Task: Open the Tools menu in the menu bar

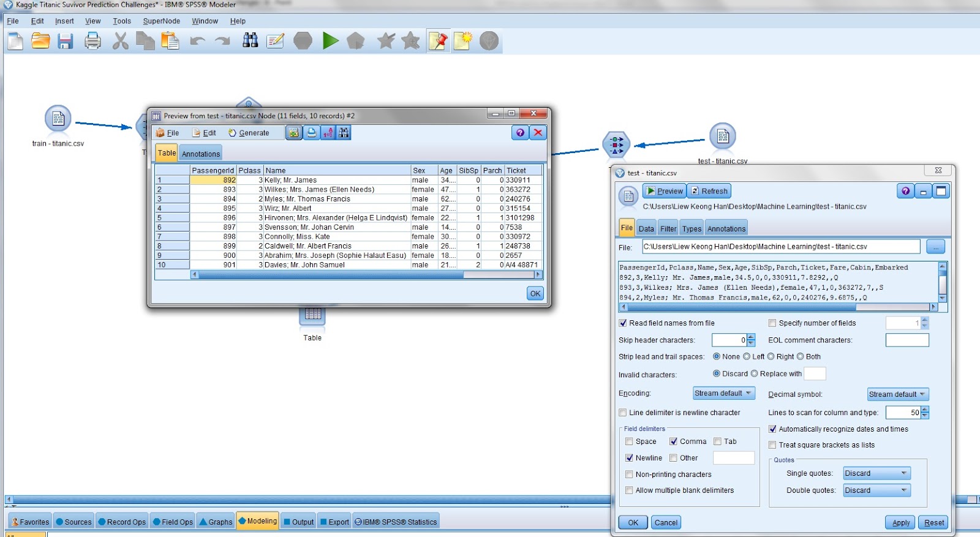Action: click(122, 21)
